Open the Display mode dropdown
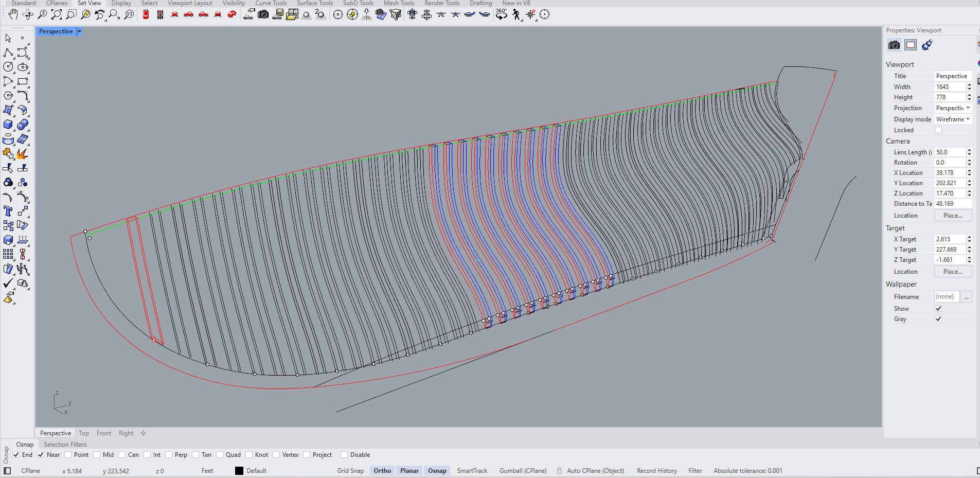 click(x=953, y=119)
